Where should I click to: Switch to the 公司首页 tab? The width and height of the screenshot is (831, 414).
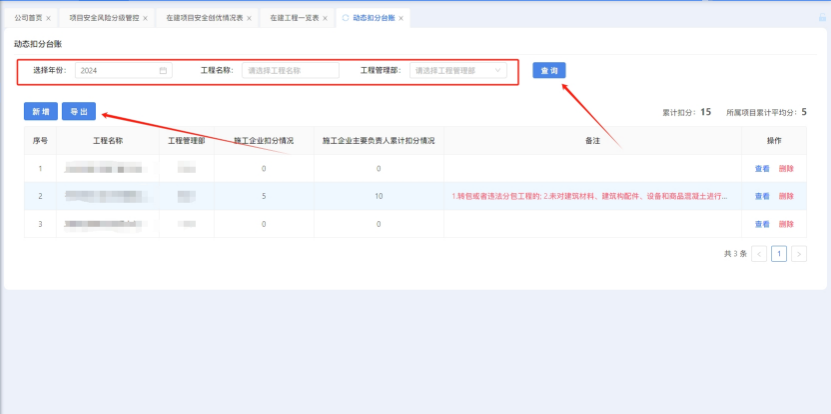coord(28,18)
